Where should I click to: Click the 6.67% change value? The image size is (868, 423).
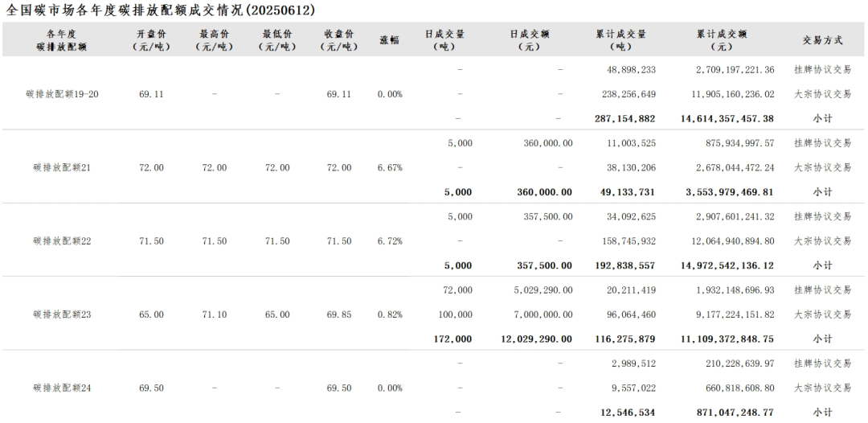pyautogui.click(x=389, y=167)
